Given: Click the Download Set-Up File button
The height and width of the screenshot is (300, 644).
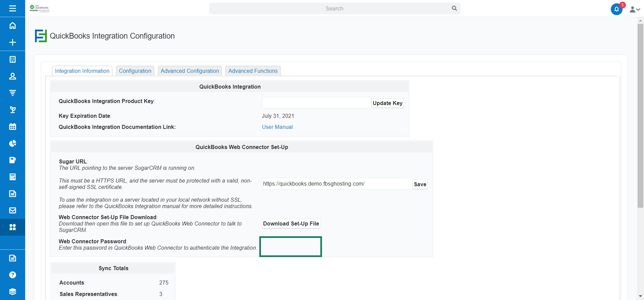Looking at the screenshot, I should pos(291,223).
